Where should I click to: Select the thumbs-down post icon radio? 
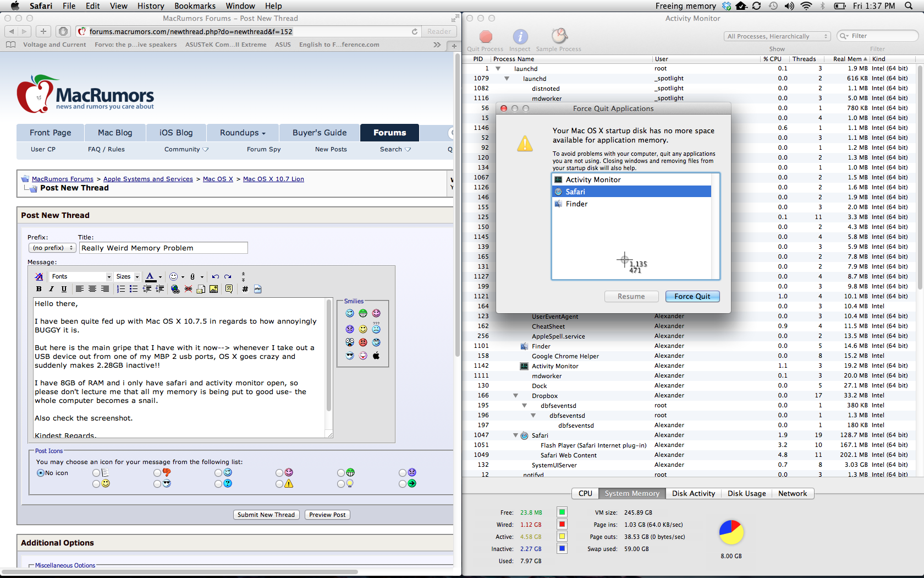(x=157, y=473)
